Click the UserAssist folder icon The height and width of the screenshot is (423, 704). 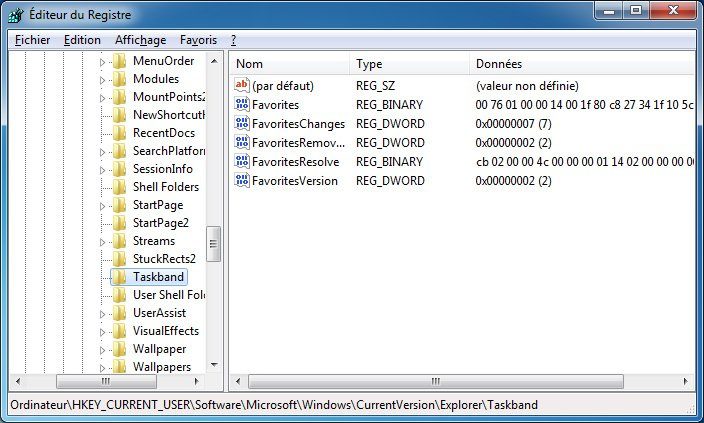pyautogui.click(x=119, y=313)
